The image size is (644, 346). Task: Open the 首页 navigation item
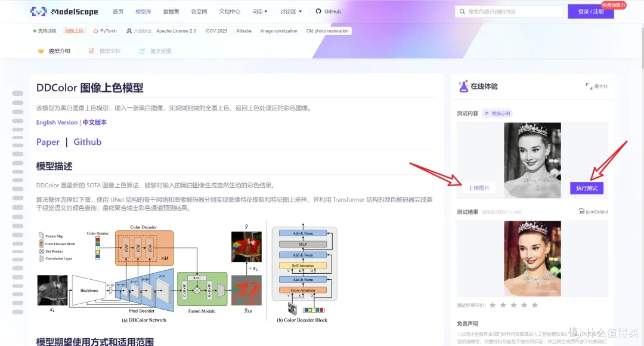pyautogui.click(x=118, y=11)
